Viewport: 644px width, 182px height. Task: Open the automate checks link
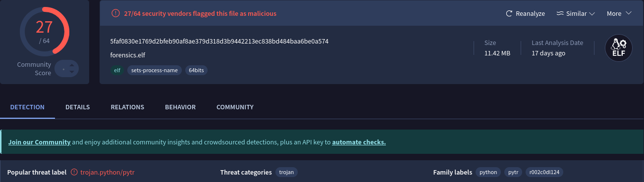pyautogui.click(x=359, y=142)
